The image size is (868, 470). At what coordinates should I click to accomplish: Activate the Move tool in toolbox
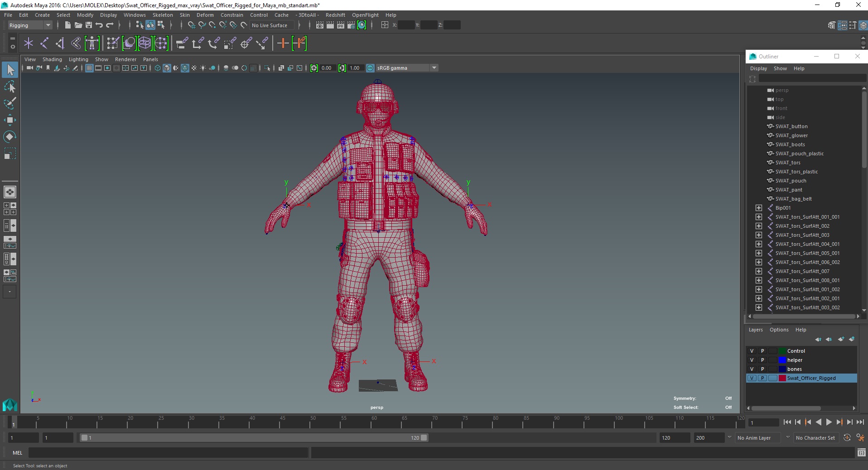[x=10, y=120]
